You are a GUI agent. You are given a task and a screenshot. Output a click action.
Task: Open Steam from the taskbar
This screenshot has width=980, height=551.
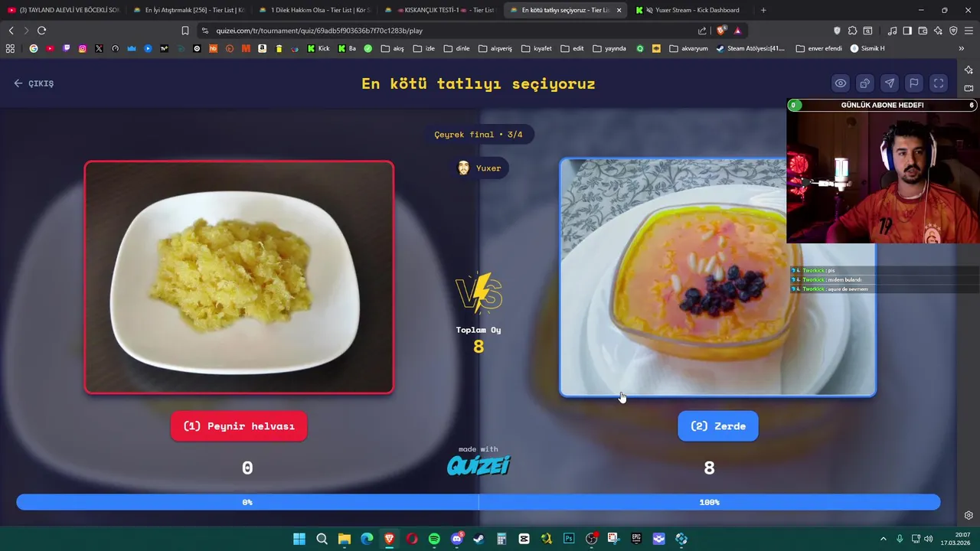(x=479, y=539)
